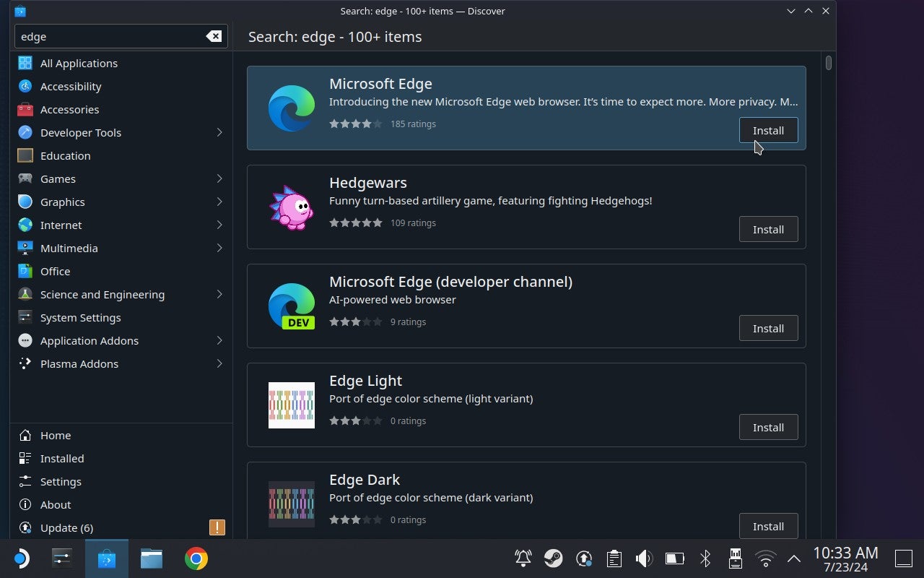
Task: Install Hedgewars
Action: [768, 229]
